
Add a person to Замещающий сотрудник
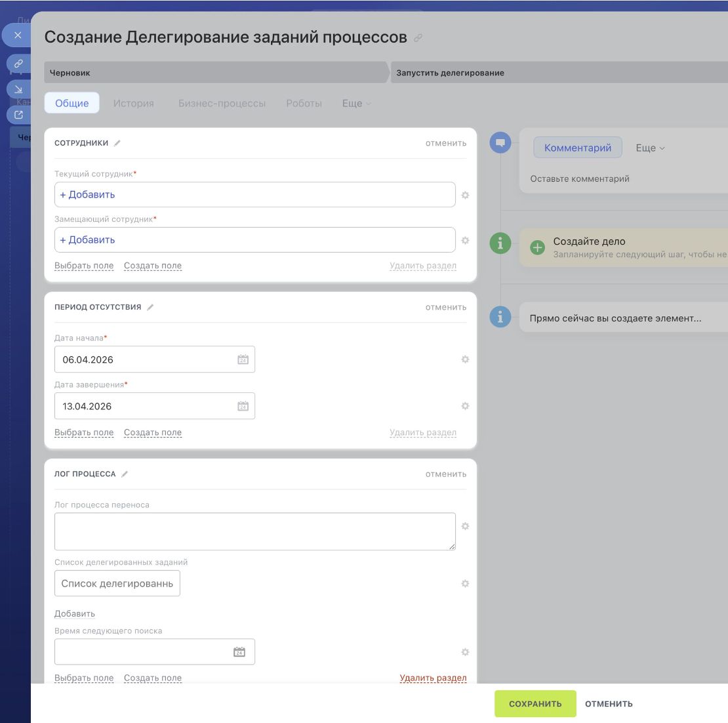click(x=88, y=240)
